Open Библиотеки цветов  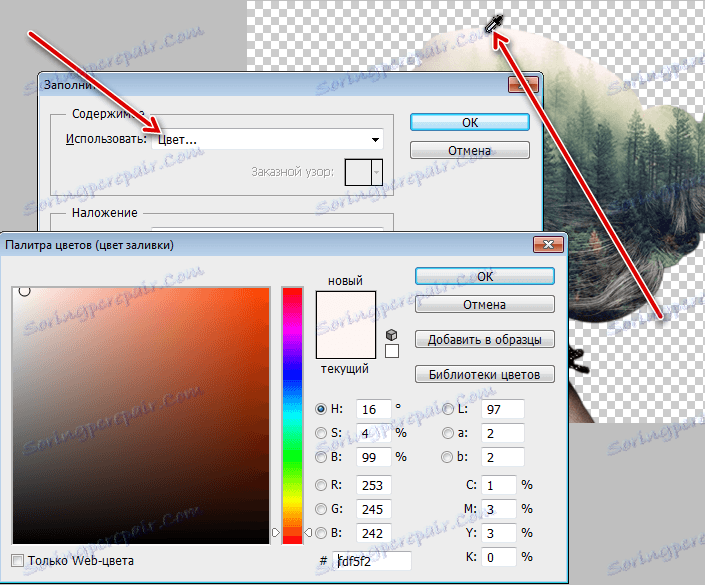485,374
